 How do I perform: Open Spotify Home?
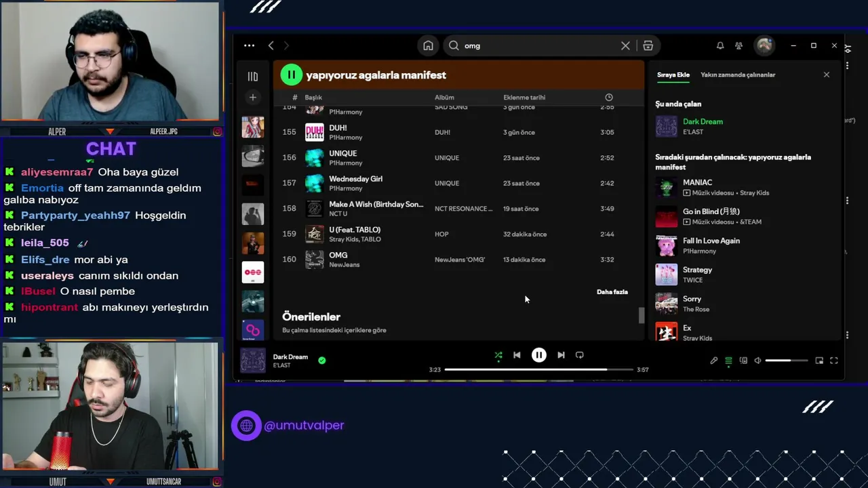428,45
